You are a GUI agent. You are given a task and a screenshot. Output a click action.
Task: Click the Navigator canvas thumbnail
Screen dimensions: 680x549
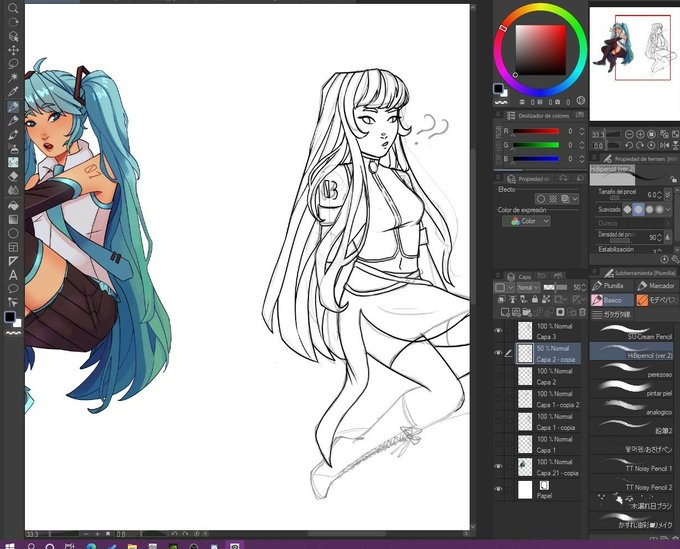[634, 64]
